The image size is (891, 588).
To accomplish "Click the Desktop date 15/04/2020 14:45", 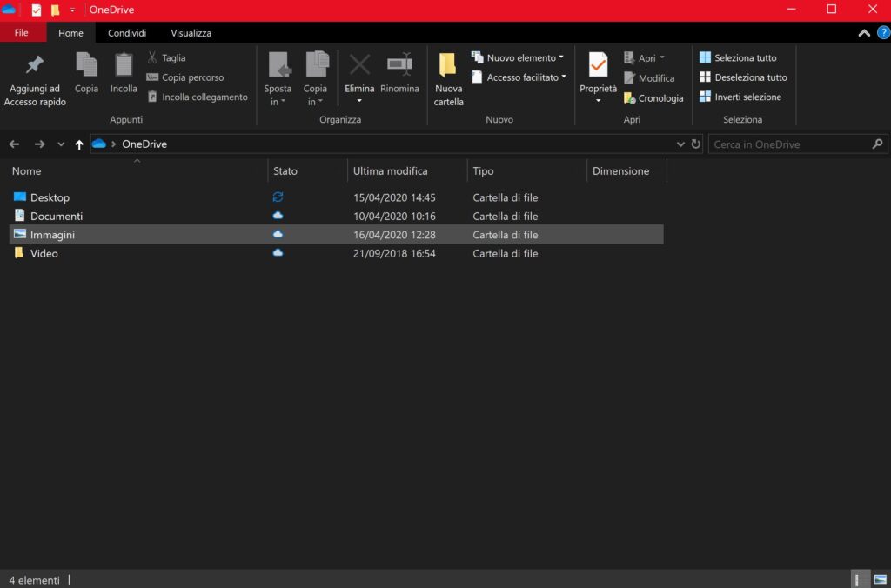I will click(394, 197).
